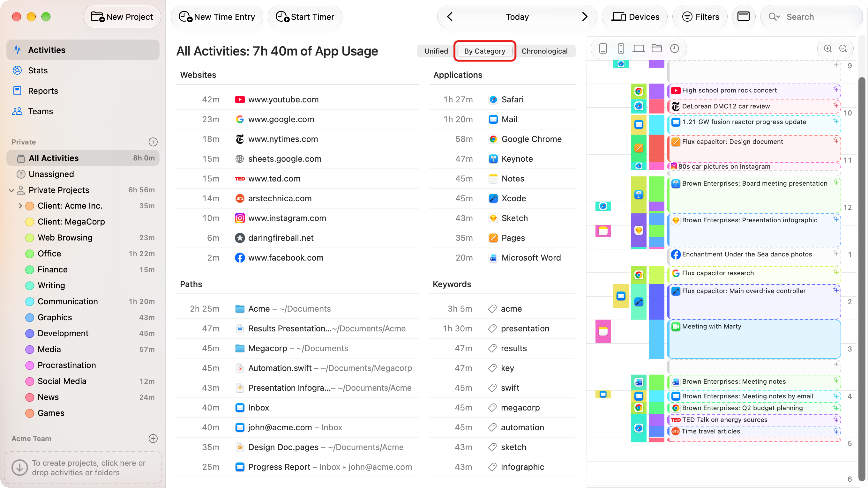
Task: Click the YouTube icon in Websites list
Action: click(240, 99)
